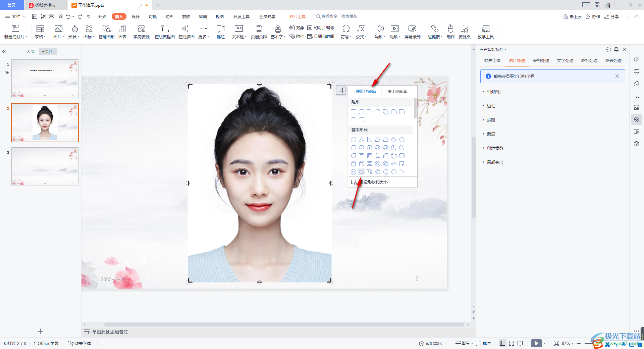Switch to reading view in status bar
The height and width of the screenshot is (349, 644).
[x=520, y=343]
